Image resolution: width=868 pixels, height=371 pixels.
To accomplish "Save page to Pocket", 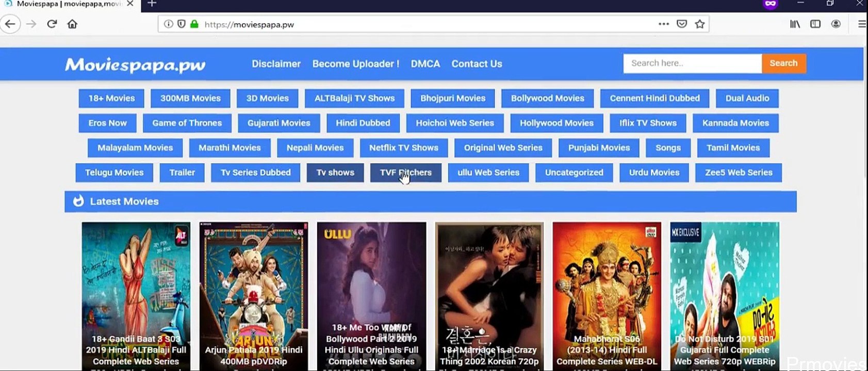I will pos(682,24).
